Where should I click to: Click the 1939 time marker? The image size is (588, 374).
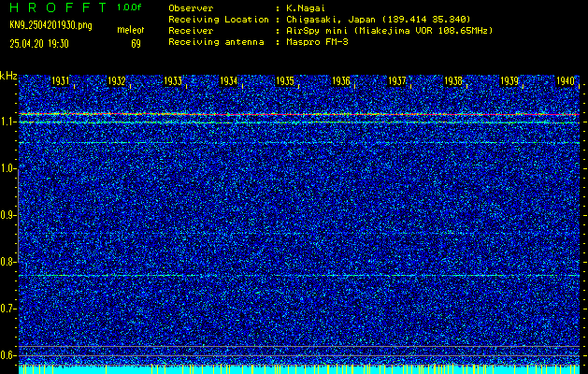pyautogui.click(x=509, y=81)
